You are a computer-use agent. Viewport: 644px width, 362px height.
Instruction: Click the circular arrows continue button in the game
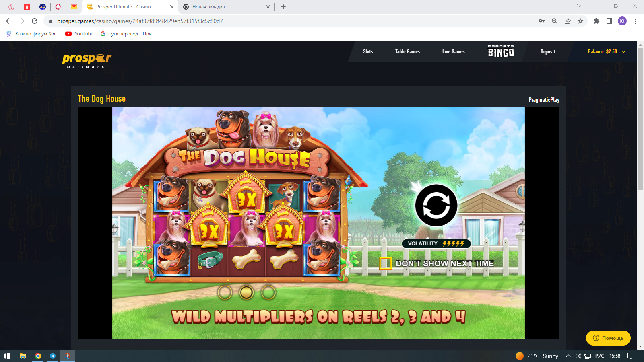click(436, 206)
